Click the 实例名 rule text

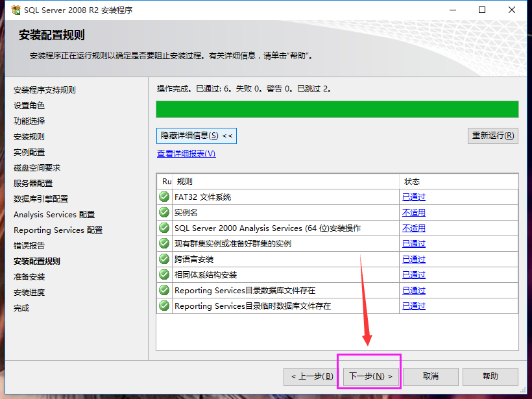coord(186,213)
